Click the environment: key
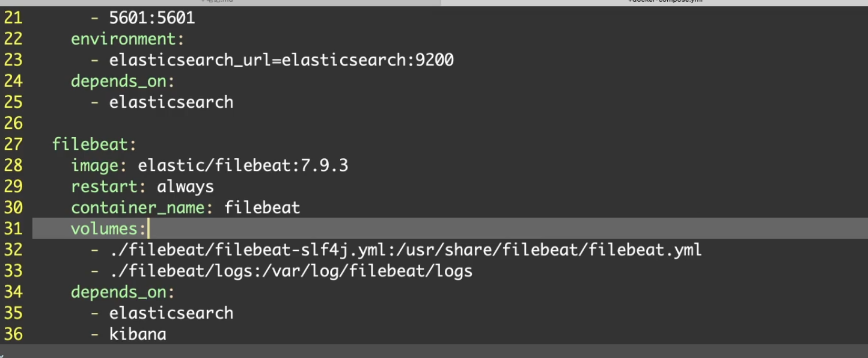The height and width of the screenshot is (358, 868). click(127, 39)
